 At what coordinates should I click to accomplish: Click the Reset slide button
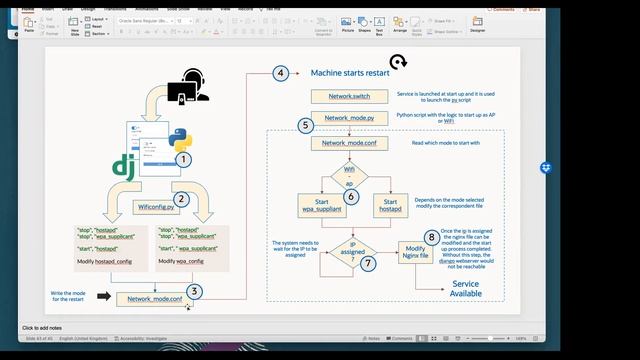coord(94,27)
